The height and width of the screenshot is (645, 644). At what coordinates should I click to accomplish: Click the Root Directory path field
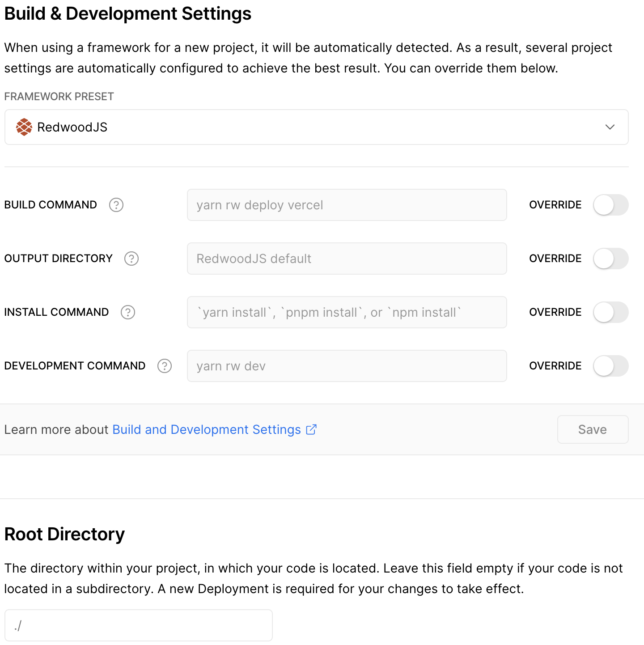pyautogui.click(x=139, y=625)
